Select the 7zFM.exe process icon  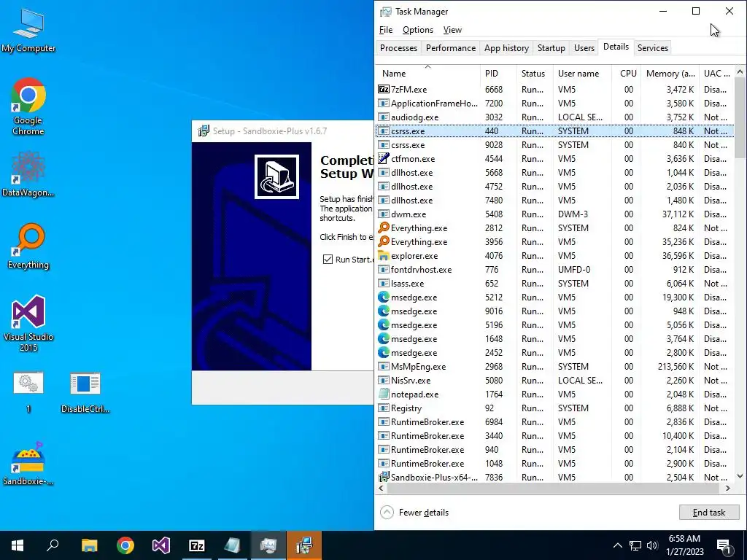[x=384, y=89]
